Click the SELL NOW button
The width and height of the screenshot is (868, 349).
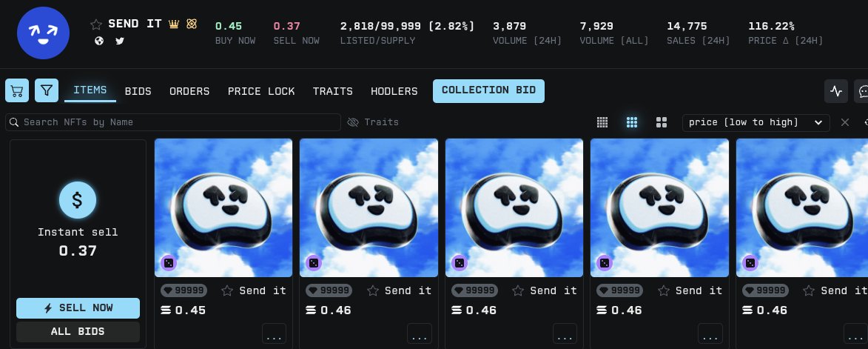click(x=78, y=308)
